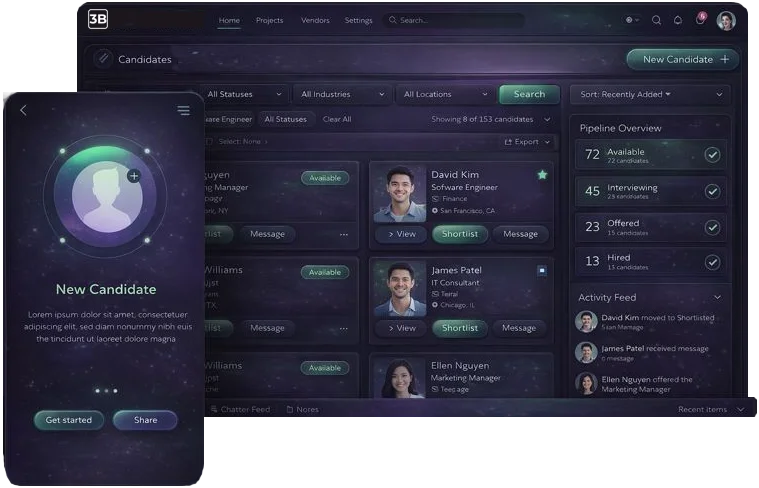The width and height of the screenshot is (759, 488).
Task: Open the notifications bell icon
Action: pyautogui.click(x=678, y=20)
